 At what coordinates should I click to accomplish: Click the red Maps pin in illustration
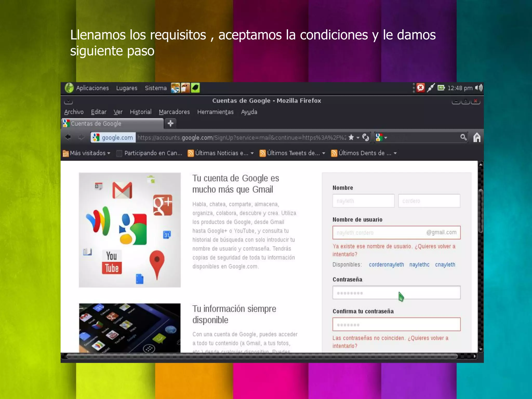click(157, 265)
